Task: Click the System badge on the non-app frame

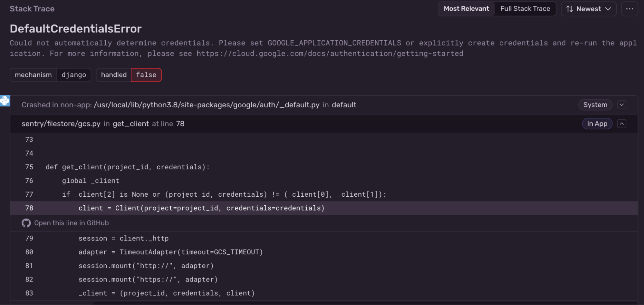Action: coord(595,104)
